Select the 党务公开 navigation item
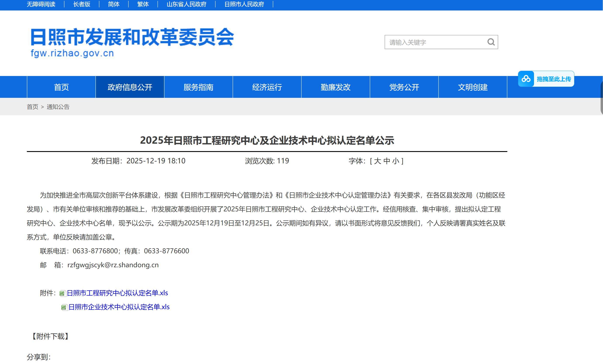 tap(404, 87)
